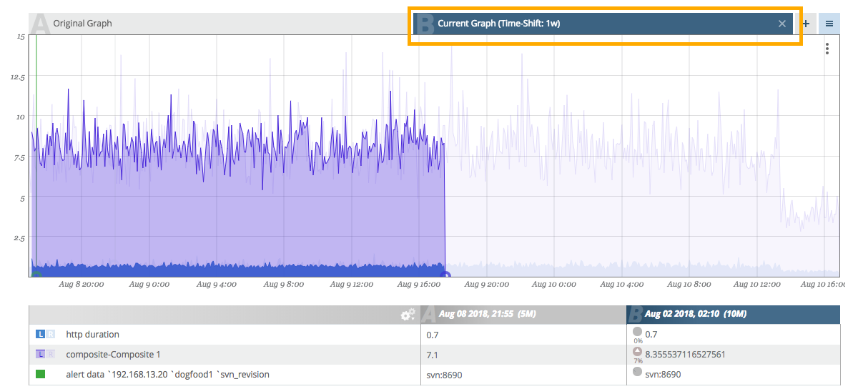Click gray status circle beside column B svn:8690
The width and height of the screenshot is (868, 389).
point(637,373)
